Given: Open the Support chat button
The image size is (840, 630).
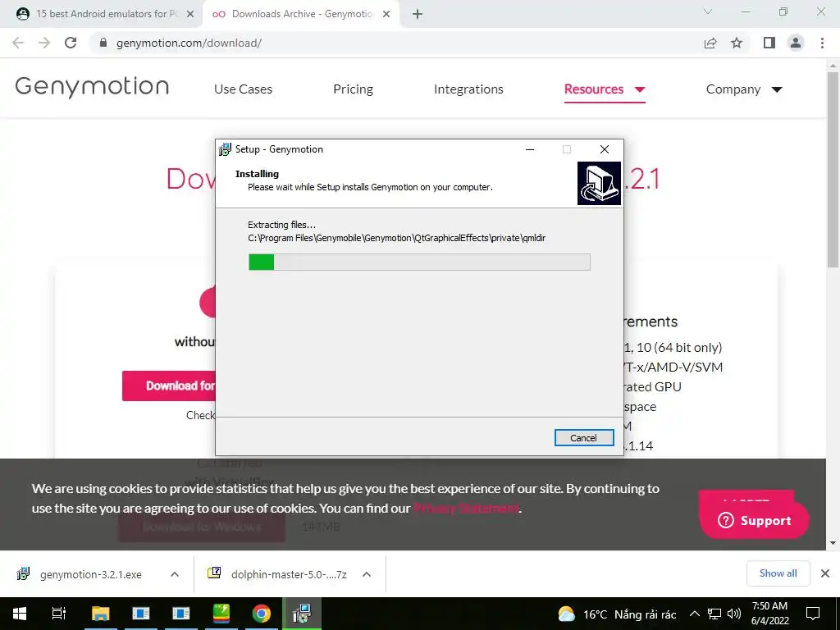Looking at the screenshot, I should pos(755,520).
